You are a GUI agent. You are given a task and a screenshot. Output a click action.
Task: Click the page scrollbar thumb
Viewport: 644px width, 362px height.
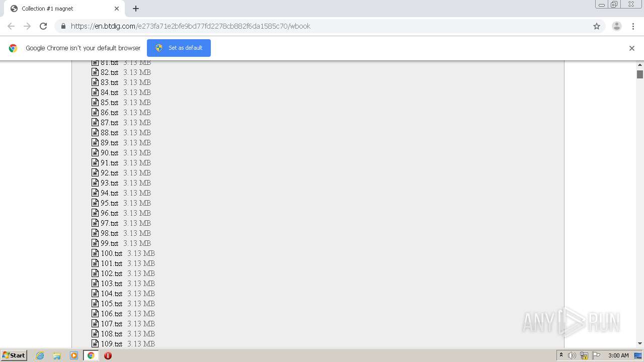click(x=640, y=74)
